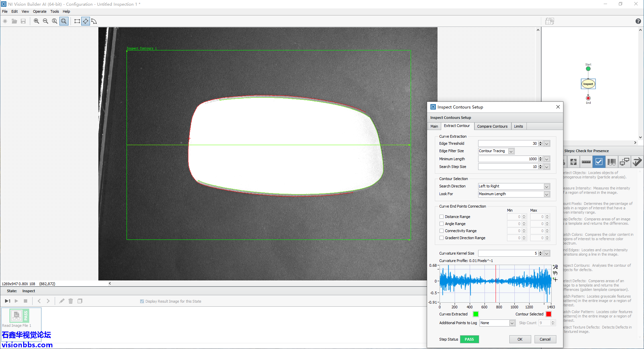Open the Edit menu
Viewport: 644px width, 349px height.
pyautogui.click(x=14, y=11)
